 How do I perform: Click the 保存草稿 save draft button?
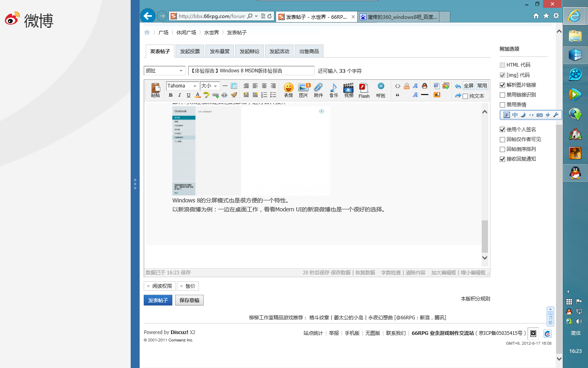(189, 300)
